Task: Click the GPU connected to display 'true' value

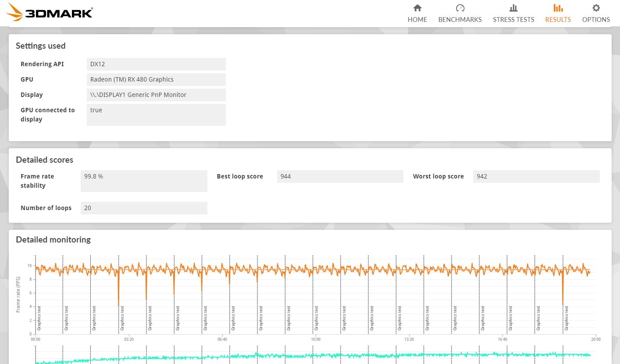Action: click(156, 115)
